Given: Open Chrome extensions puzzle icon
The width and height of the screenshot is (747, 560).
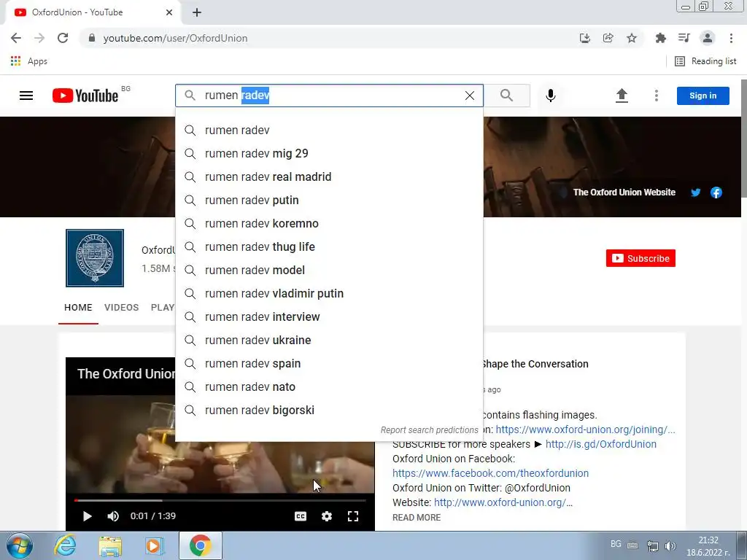Looking at the screenshot, I should pyautogui.click(x=660, y=38).
